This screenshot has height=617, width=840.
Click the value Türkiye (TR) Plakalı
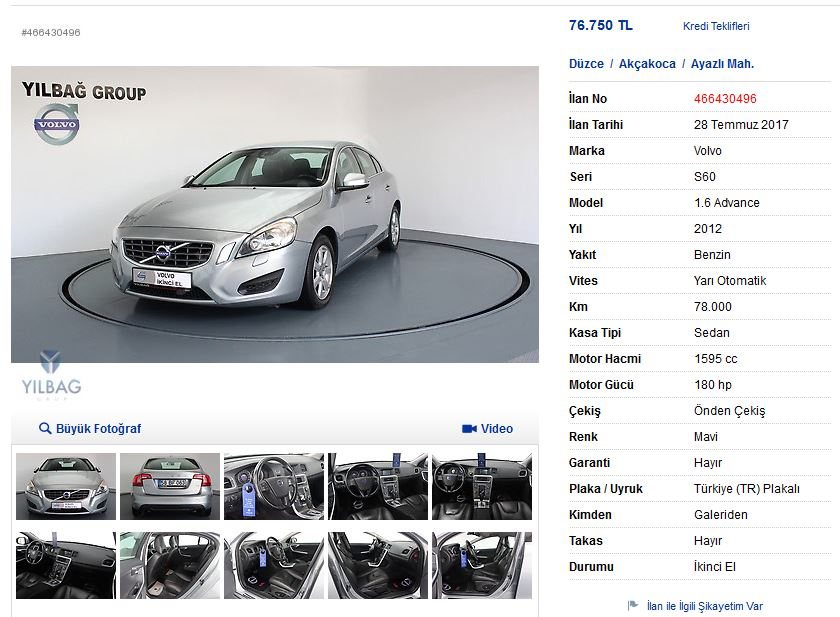pos(746,489)
